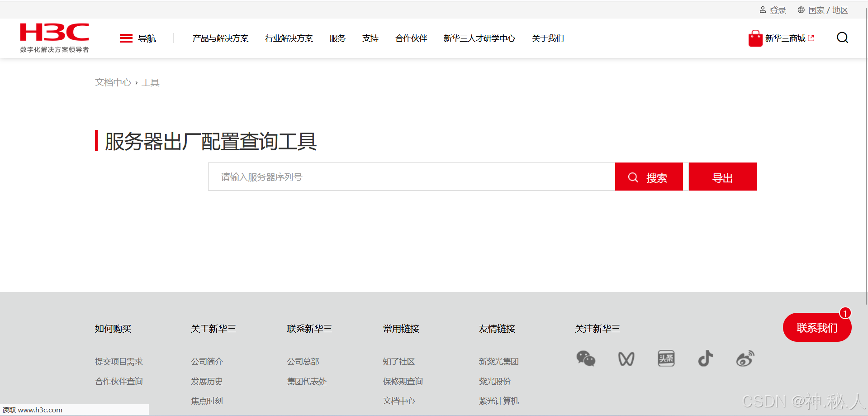Screen dimensions: 868x416
Task: Click the 国家 / 地区 text link
Action: pyautogui.click(x=828, y=10)
